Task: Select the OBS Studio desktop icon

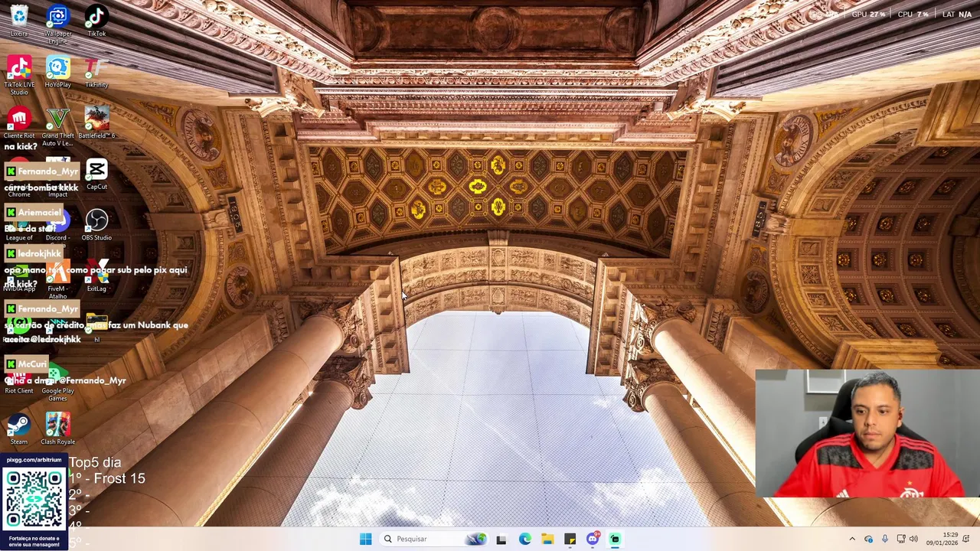Action: point(96,224)
